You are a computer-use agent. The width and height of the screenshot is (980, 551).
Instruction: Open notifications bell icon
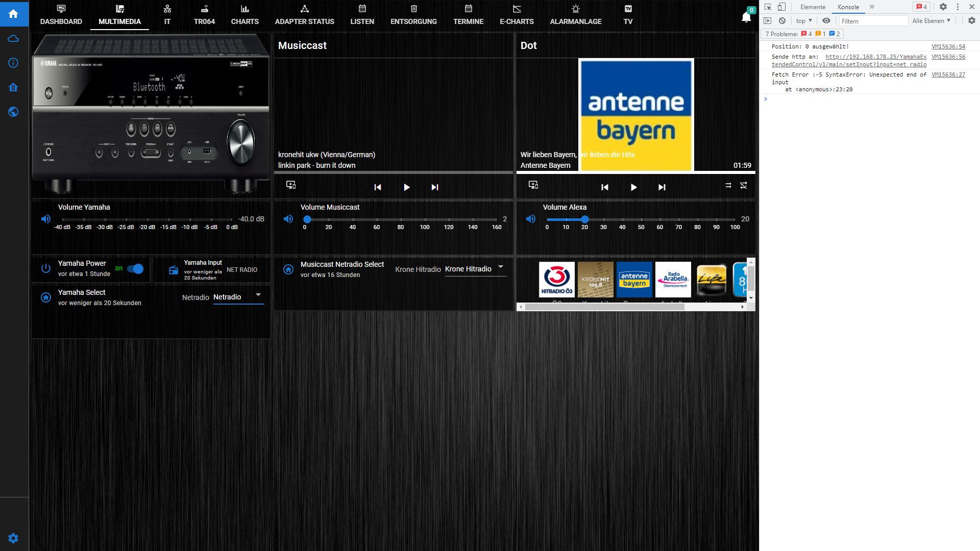click(x=746, y=17)
